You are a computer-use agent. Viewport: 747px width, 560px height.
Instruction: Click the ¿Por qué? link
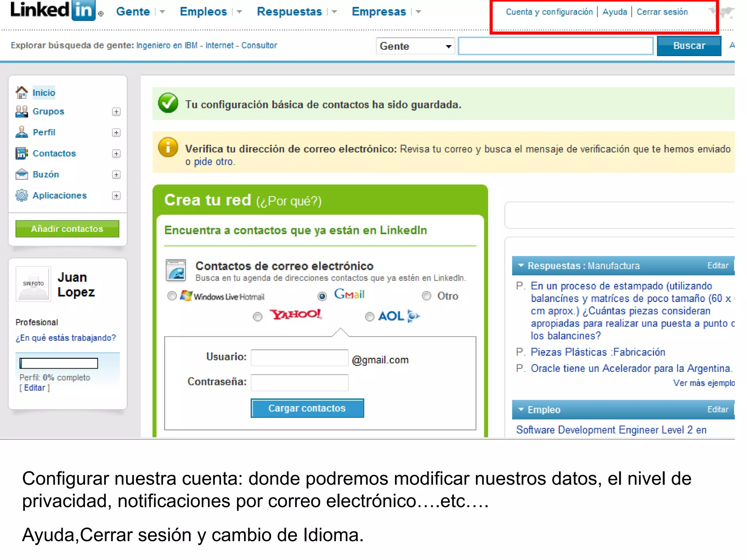coord(289,201)
